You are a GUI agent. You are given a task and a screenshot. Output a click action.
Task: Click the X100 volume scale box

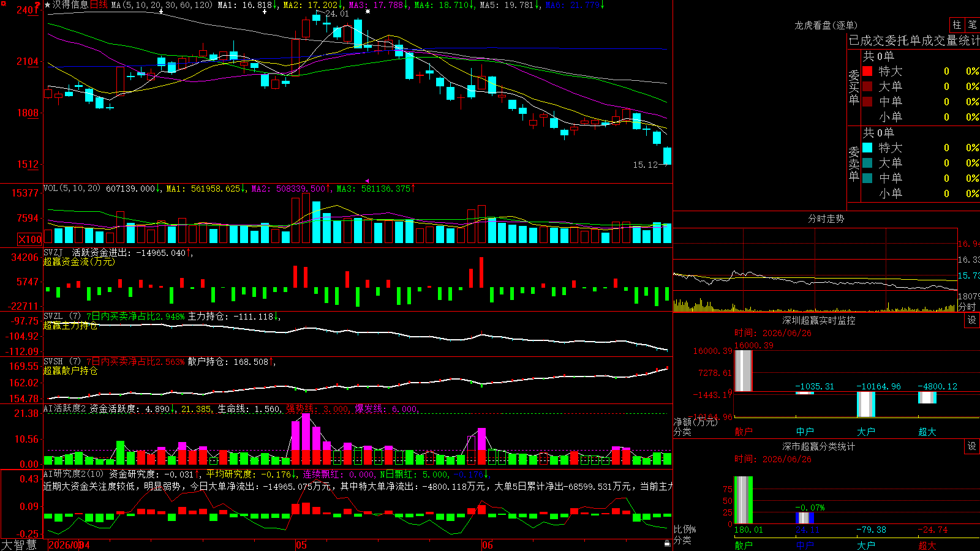click(x=30, y=239)
